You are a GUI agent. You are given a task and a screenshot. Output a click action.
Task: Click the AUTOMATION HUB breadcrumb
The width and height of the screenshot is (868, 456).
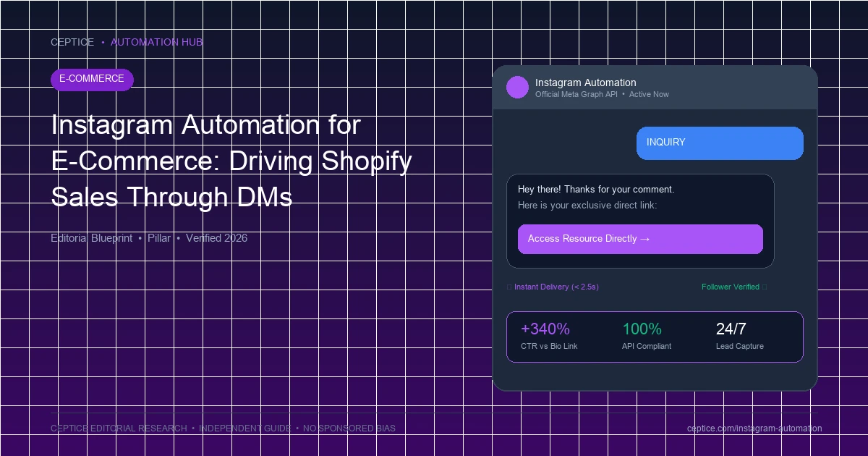pyautogui.click(x=156, y=42)
